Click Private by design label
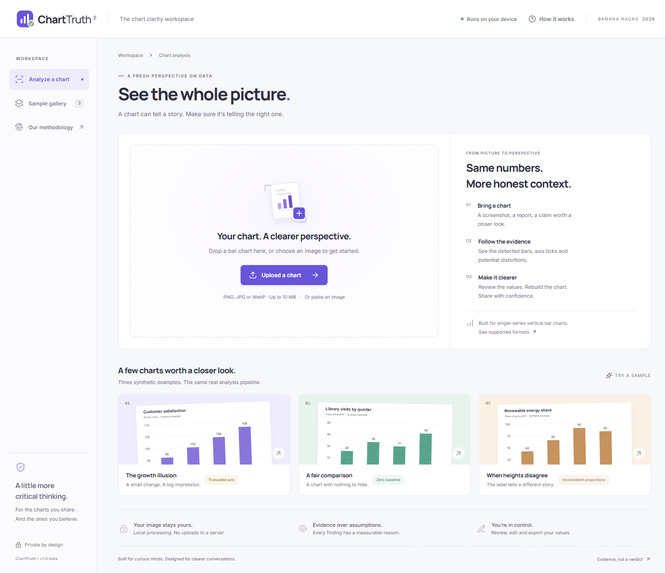 click(44, 545)
